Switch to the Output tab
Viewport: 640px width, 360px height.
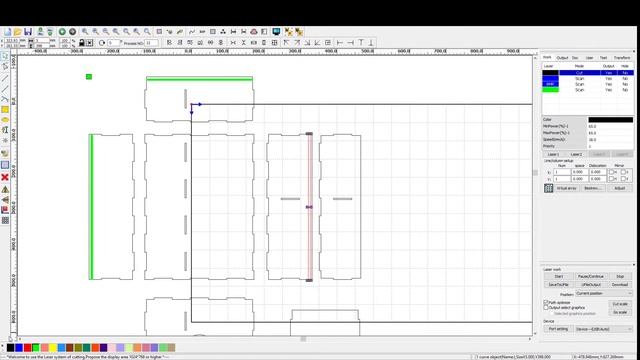(562, 58)
